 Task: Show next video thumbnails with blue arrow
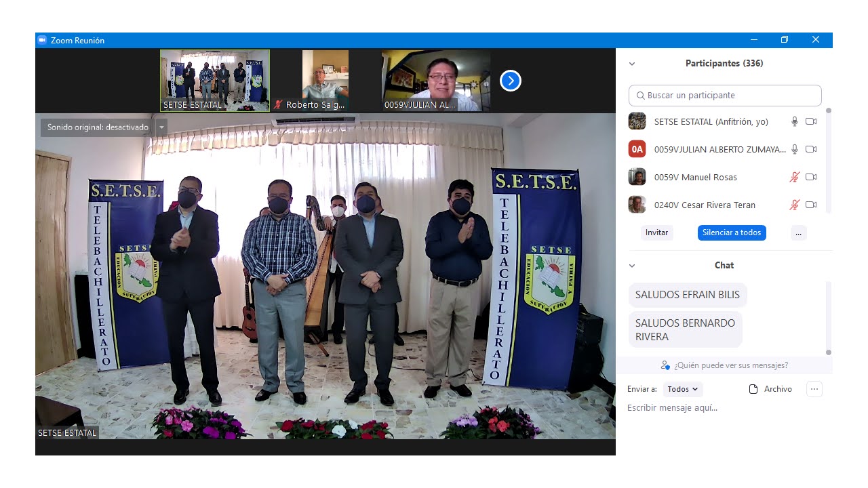pos(510,81)
